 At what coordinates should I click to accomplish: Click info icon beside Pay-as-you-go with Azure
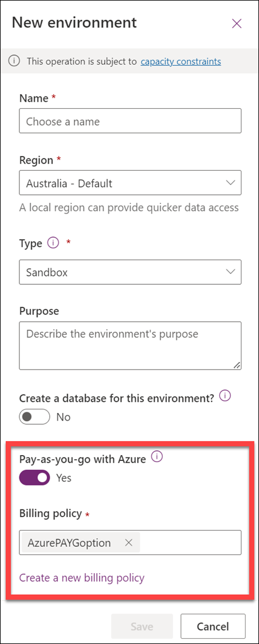point(157,457)
